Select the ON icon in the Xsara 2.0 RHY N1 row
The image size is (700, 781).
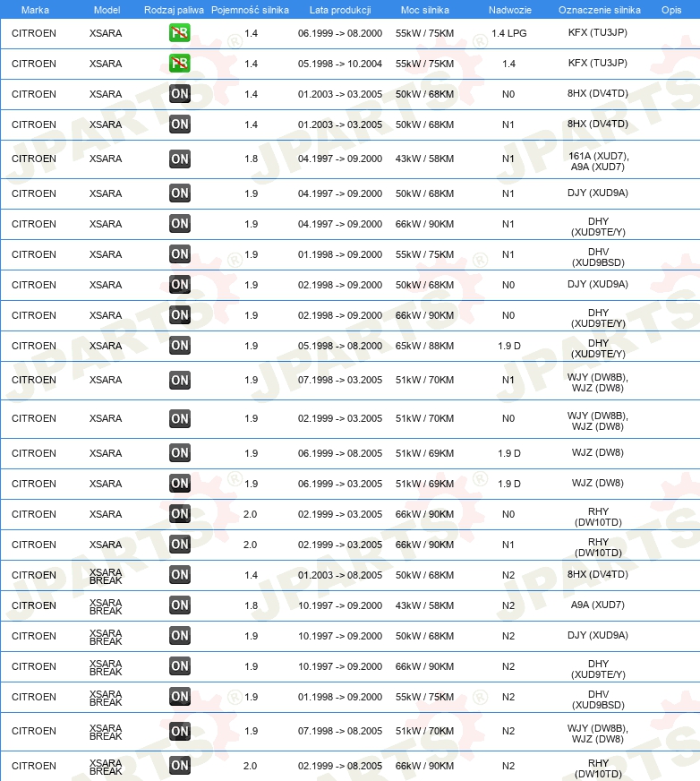pyautogui.click(x=180, y=544)
